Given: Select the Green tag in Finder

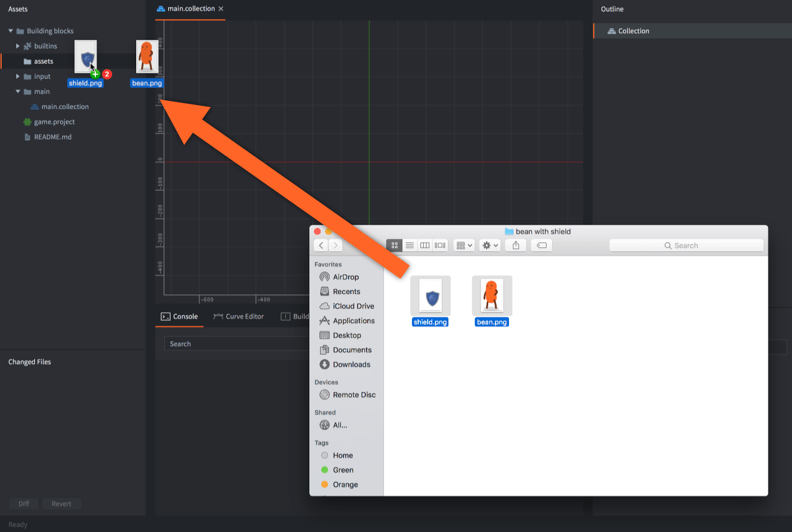Looking at the screenshot, I should point(342,470).
